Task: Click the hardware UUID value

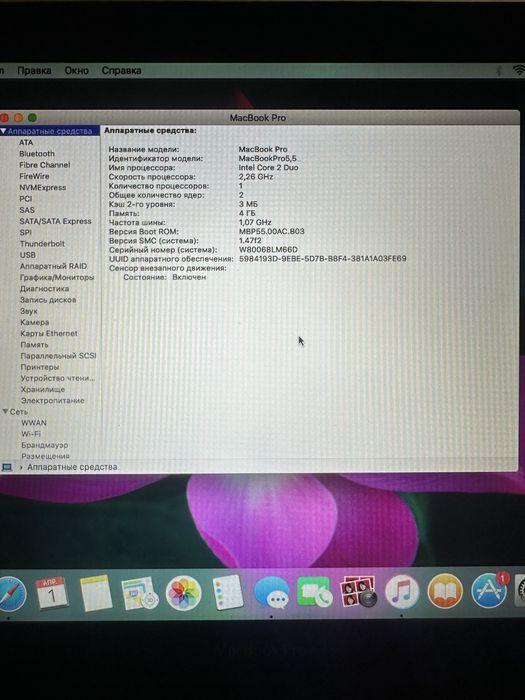Action: click(x=323, y=258)
